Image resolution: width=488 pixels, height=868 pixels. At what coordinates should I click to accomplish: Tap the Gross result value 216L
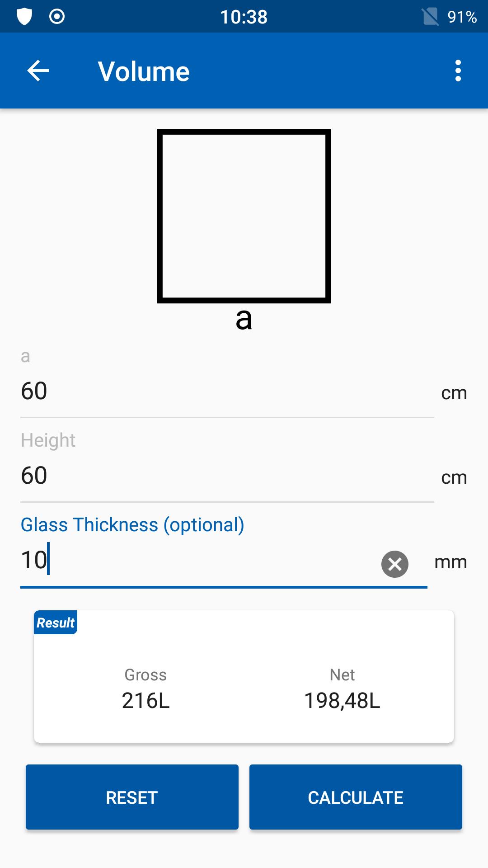click(x=145, y=701)
